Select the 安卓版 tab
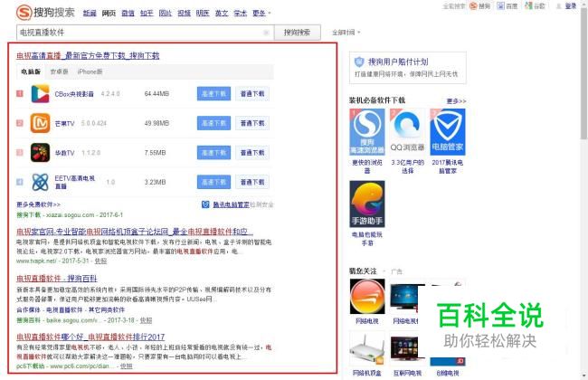The height and width of the screenshot is (380, 588). tap(59, 71)
